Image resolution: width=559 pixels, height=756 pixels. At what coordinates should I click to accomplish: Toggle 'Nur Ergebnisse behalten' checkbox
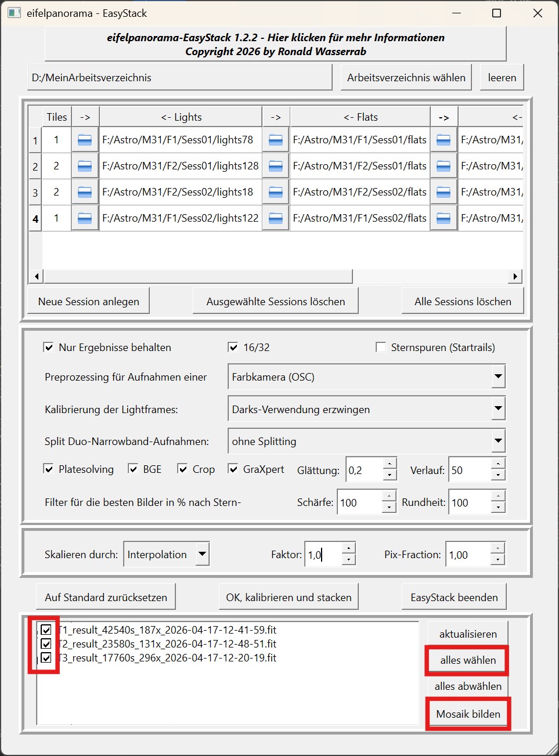(x=49, y=348)
